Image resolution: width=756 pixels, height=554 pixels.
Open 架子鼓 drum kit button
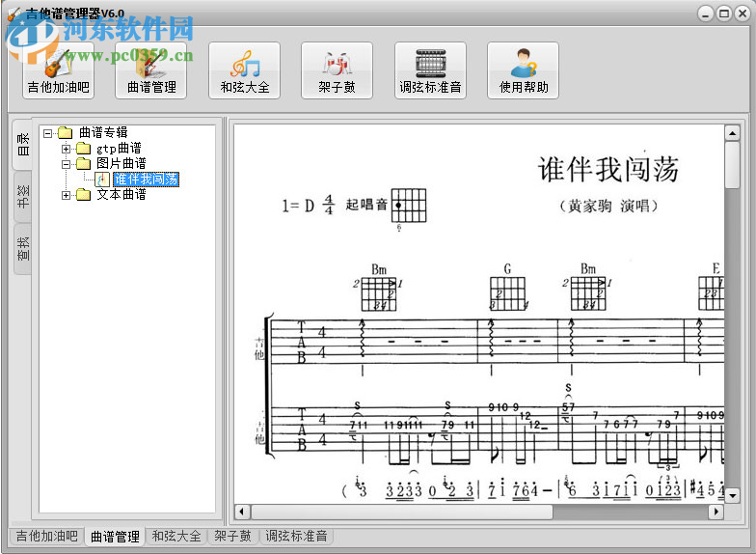[x=337, y=70]
